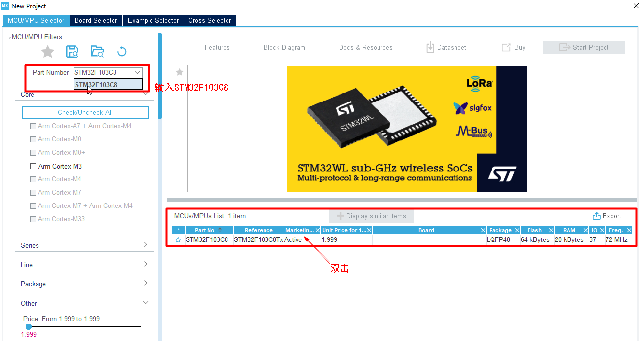Reset all filters with the circular arrow icon
Screen dimensions: 644x341
click(x=122, y=51)
